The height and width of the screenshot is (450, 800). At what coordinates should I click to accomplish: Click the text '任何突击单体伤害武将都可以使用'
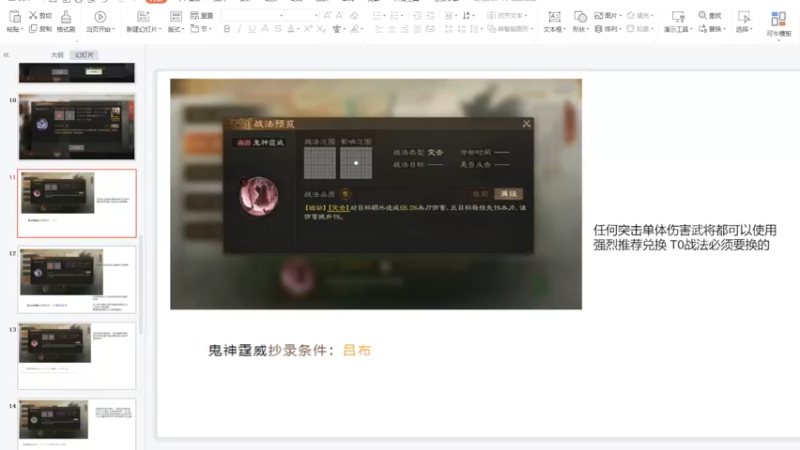click(684, 230)
